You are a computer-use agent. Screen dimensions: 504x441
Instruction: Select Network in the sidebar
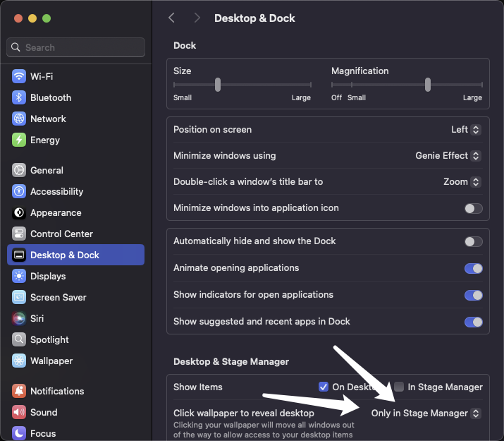click(75, 119)
